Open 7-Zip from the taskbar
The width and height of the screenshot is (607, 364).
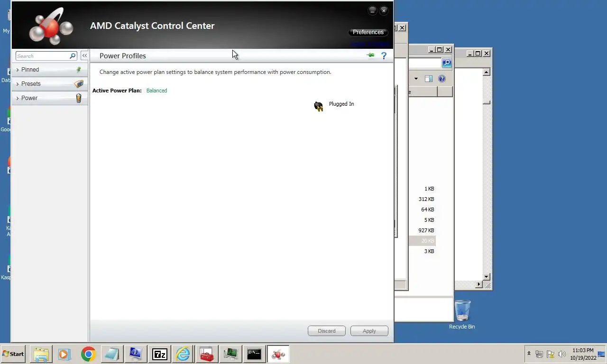160,354
